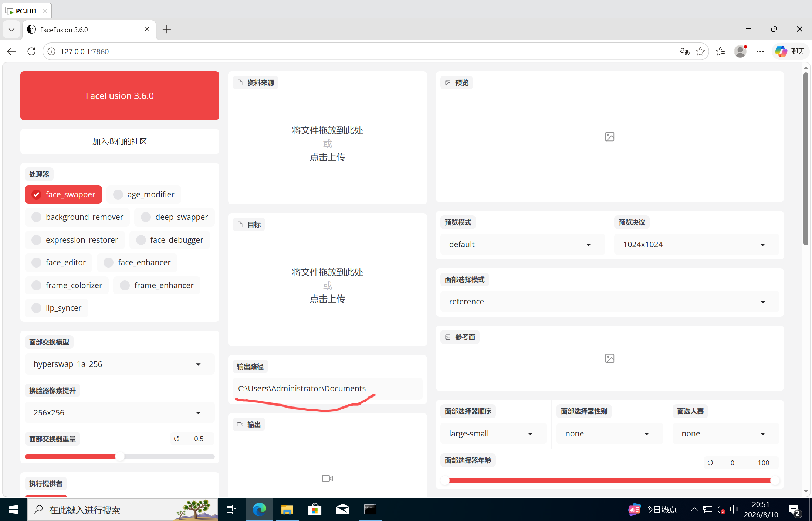The height and width of the screenshot is (521, 812).
Task: Open the 预览模式 default dropdown
Action: click(522, 244)
